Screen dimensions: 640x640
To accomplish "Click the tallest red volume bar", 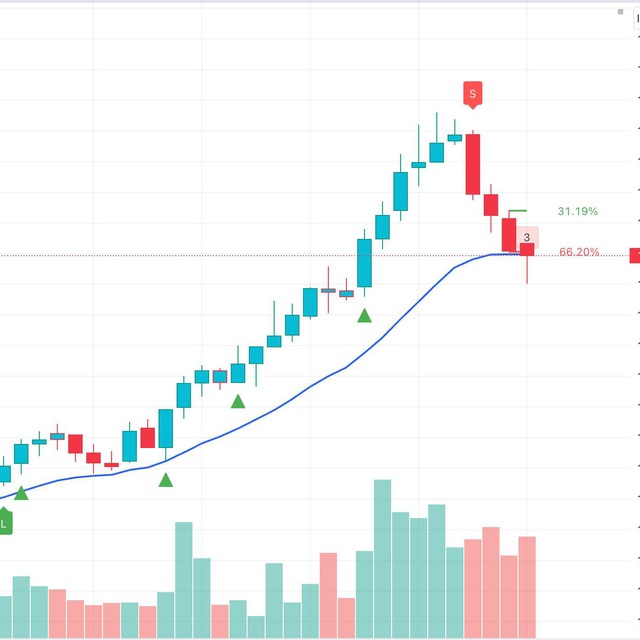I will [491, 582].
